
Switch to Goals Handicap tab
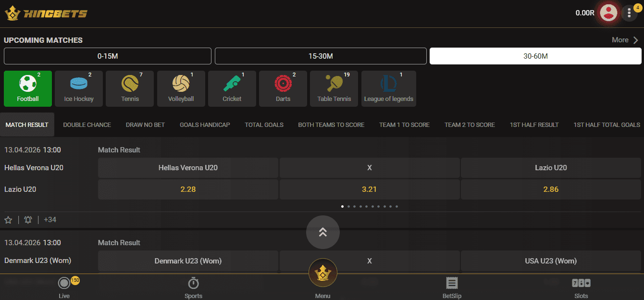point(205,125)
